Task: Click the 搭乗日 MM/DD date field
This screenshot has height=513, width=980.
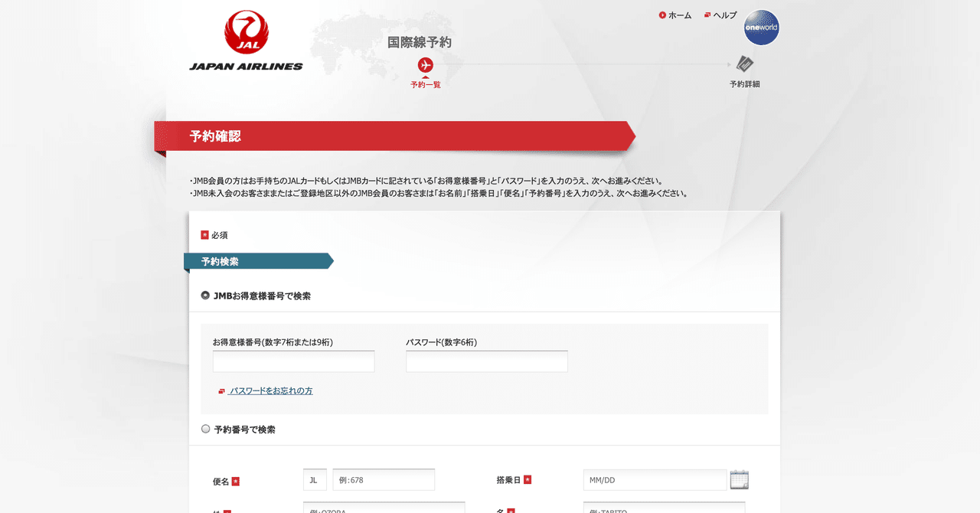Action: 655,479
